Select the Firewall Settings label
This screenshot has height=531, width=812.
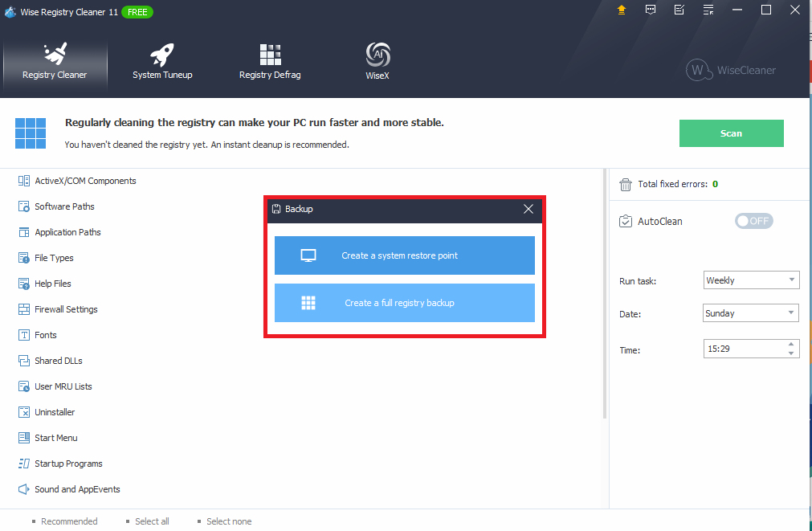click(x=67, y=309)
